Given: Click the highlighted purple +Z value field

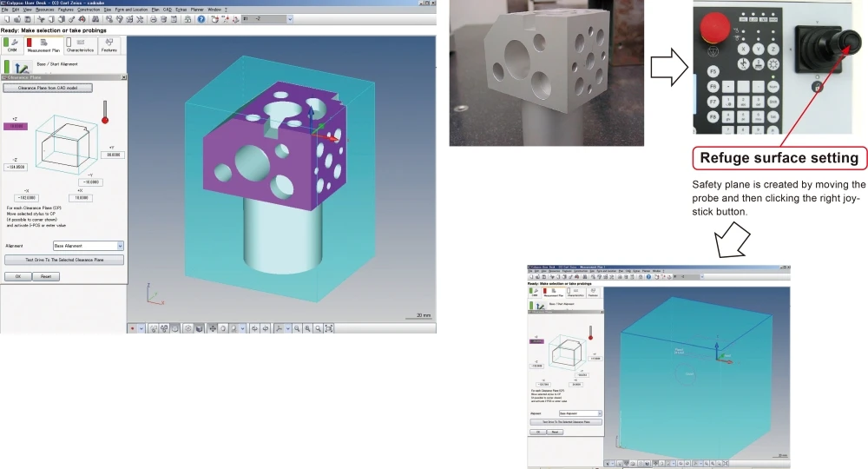Looking at the screenshot, I should pyautogui.click(x=16, y=126).
